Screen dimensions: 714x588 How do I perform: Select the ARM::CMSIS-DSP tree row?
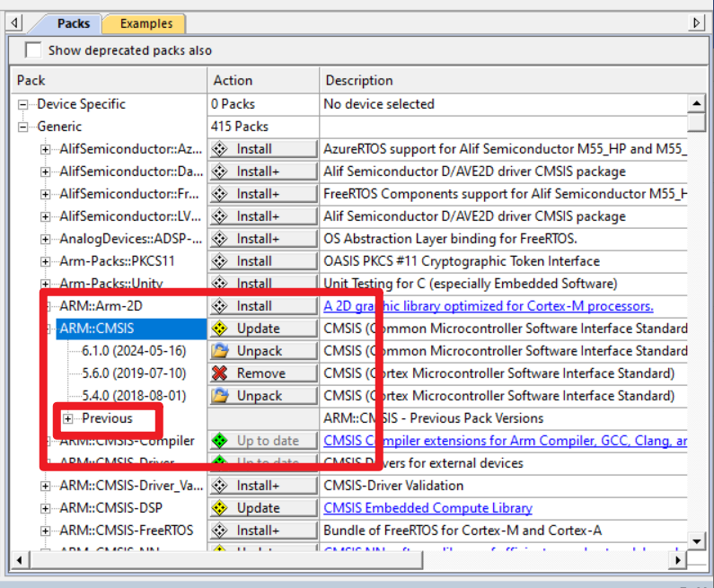pyautogui.click(x=110, y=508)
